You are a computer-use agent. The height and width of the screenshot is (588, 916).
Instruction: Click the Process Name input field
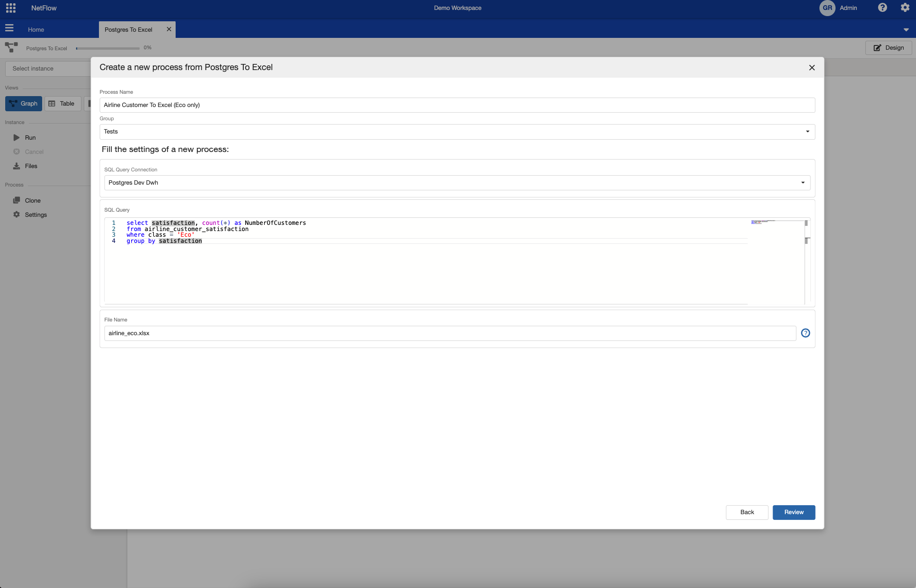point(457,105)
